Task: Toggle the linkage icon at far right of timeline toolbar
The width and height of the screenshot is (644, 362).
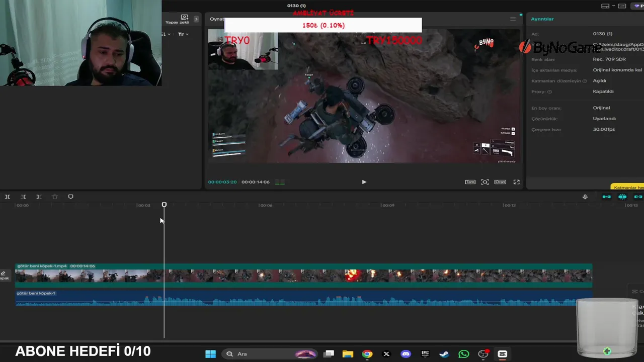Action: coord(638,197)
